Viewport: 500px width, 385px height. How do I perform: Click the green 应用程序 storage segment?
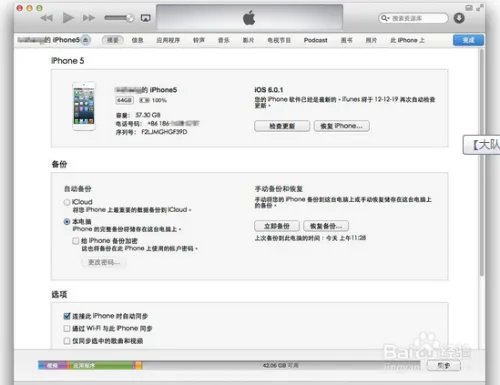pos(101,366)
